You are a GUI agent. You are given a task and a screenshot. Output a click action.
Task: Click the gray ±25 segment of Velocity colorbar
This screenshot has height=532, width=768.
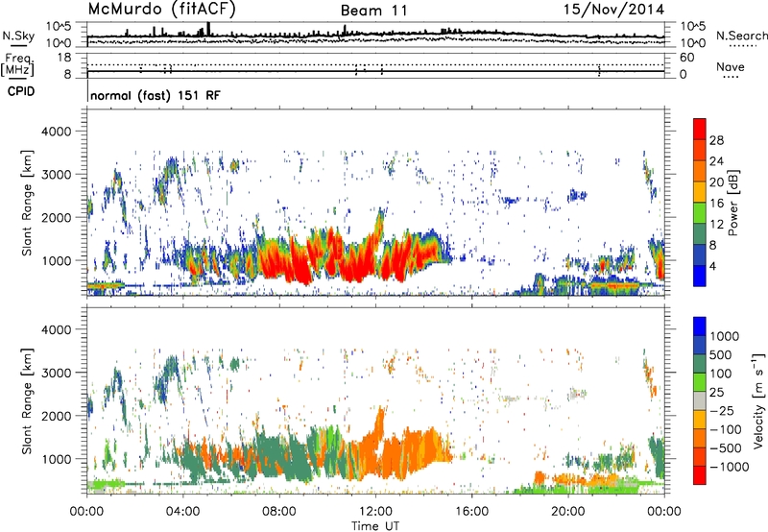700,401
